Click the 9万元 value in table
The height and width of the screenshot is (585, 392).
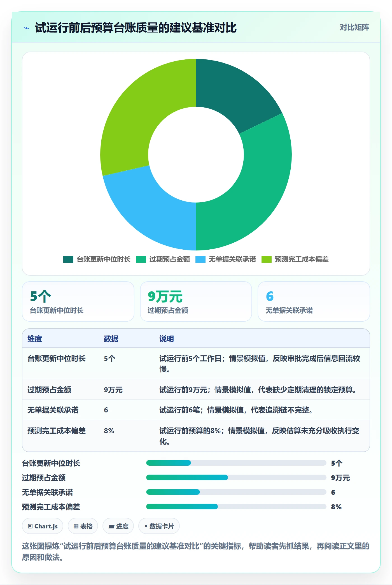coord(113,390)
